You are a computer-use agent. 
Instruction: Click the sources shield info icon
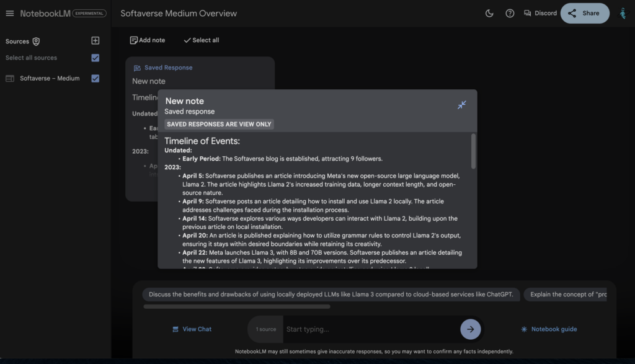[36, 42]
